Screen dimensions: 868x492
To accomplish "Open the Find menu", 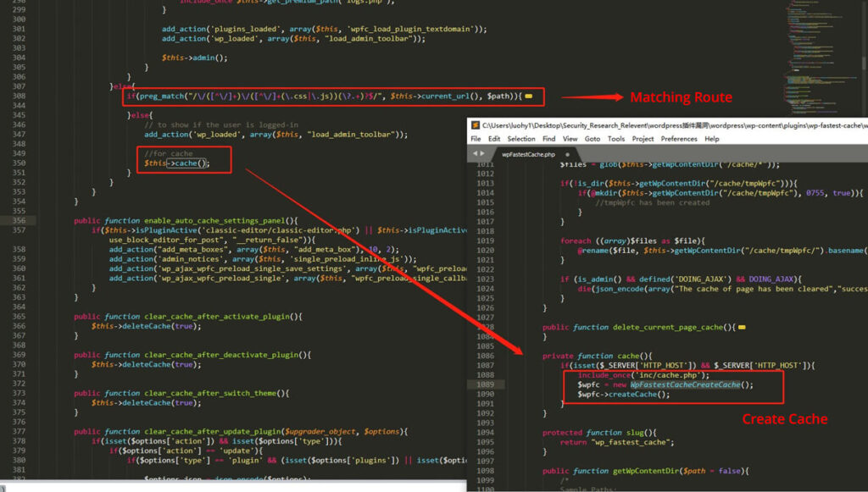I will [x=548, y=139].
